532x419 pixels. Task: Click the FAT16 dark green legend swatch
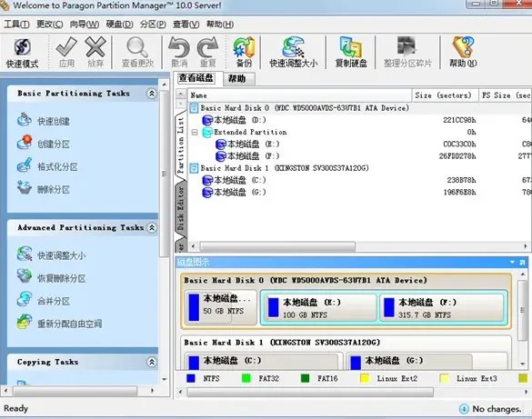click(305, 378)
